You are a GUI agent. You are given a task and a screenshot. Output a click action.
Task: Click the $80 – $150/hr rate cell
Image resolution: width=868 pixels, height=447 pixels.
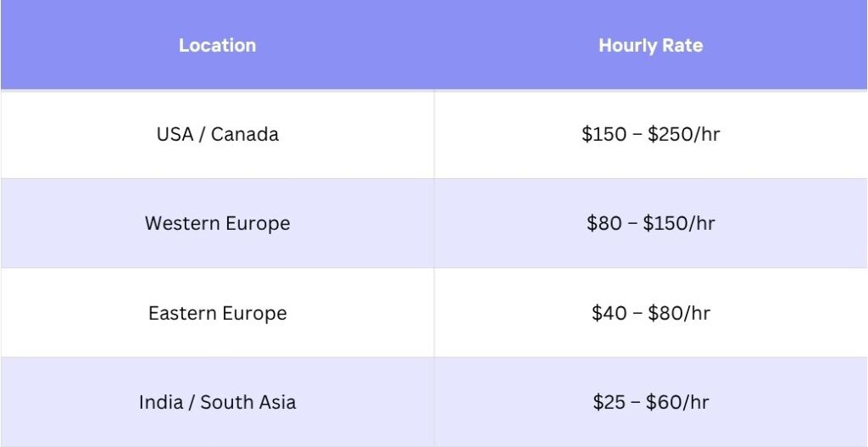click(650, 223)
